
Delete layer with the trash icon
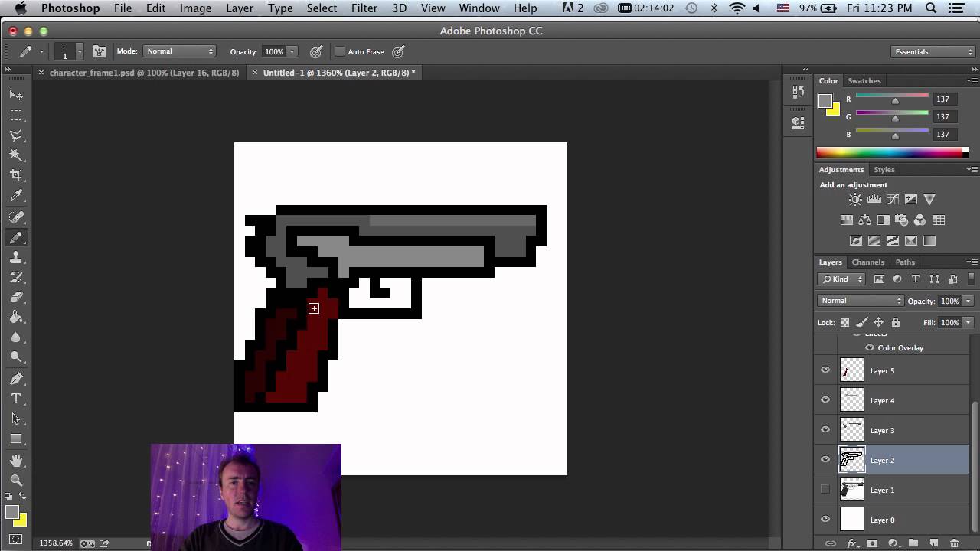coord(954,543)
